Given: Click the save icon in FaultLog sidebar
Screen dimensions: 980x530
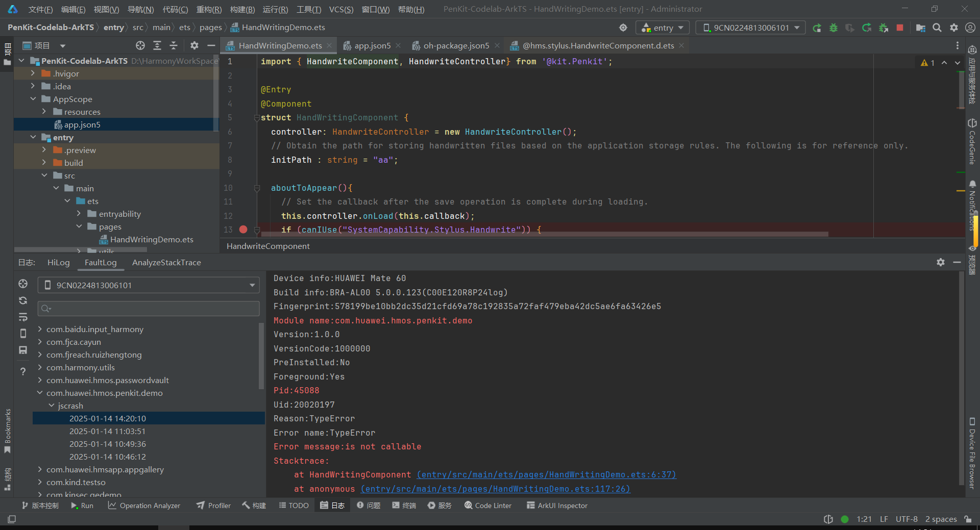Looking at the screenshot, I should click(x=23, y=350).
